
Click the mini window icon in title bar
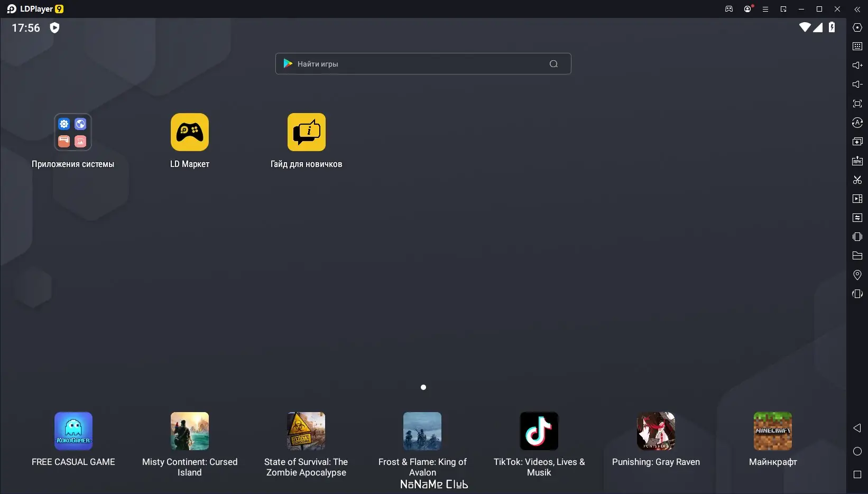[x=783, y=9]
